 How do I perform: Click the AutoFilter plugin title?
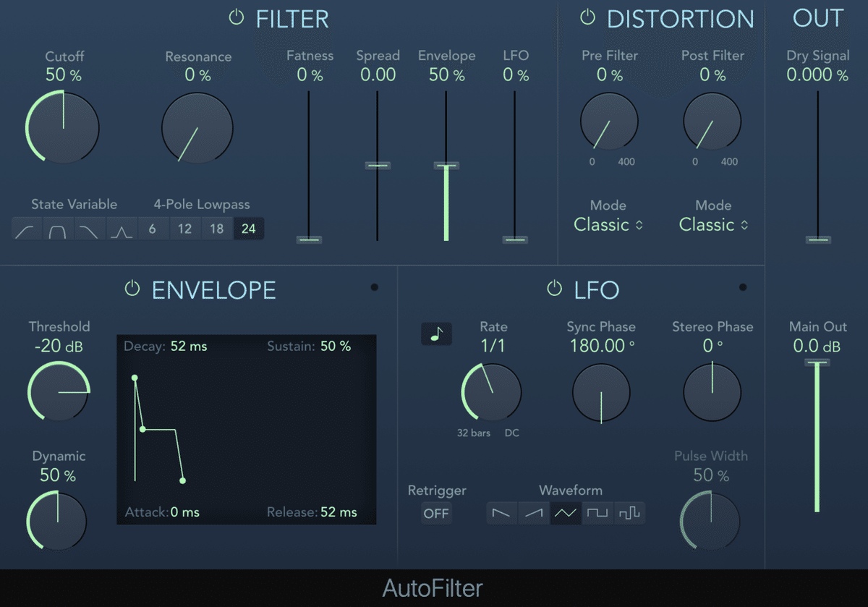click(433, 588)
